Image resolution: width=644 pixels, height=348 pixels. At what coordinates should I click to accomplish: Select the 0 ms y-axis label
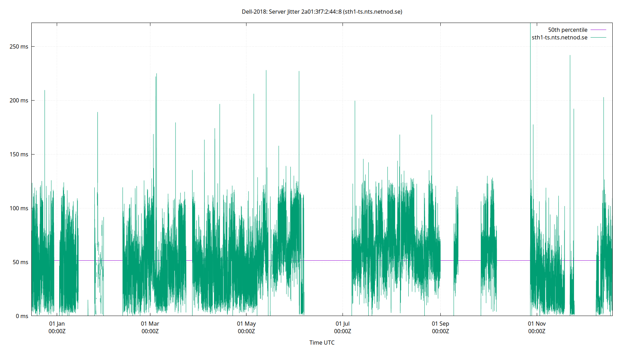22,316
